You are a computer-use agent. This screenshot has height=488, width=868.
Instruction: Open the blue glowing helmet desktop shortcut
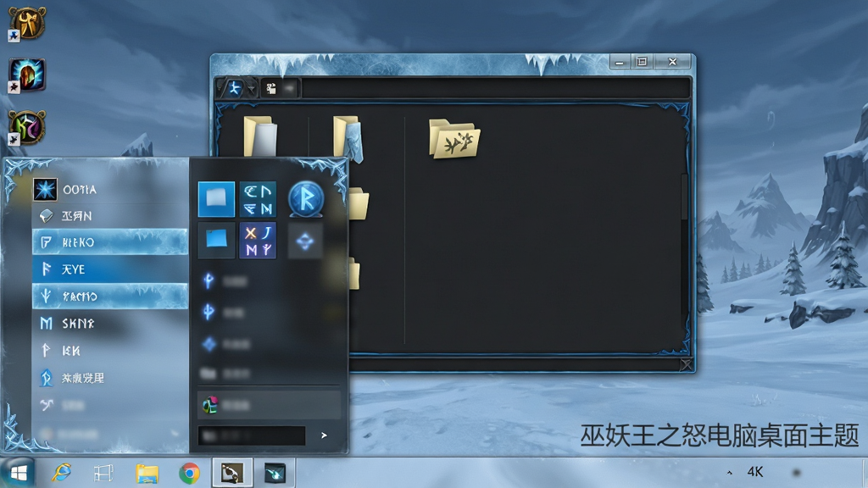[27, 75]
